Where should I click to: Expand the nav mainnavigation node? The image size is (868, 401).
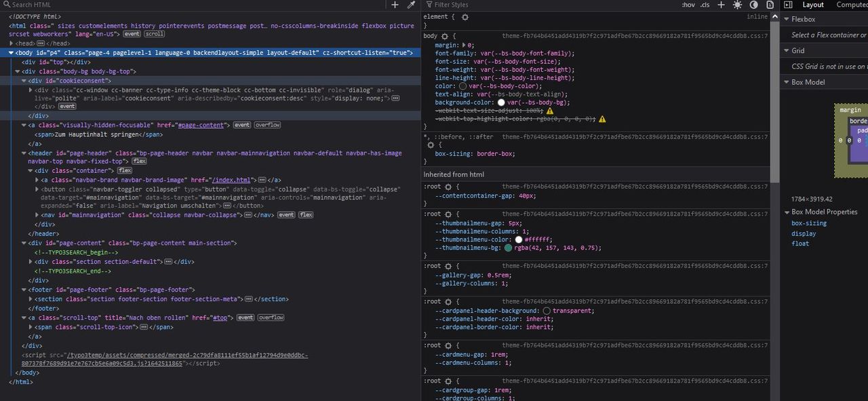coord(37,215)
